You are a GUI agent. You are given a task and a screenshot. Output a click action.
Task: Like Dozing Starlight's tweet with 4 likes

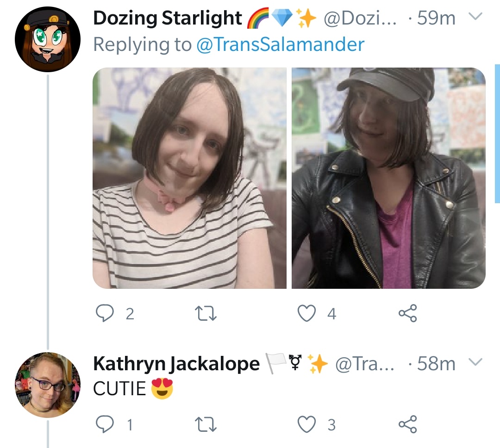(x=306, y=313)
